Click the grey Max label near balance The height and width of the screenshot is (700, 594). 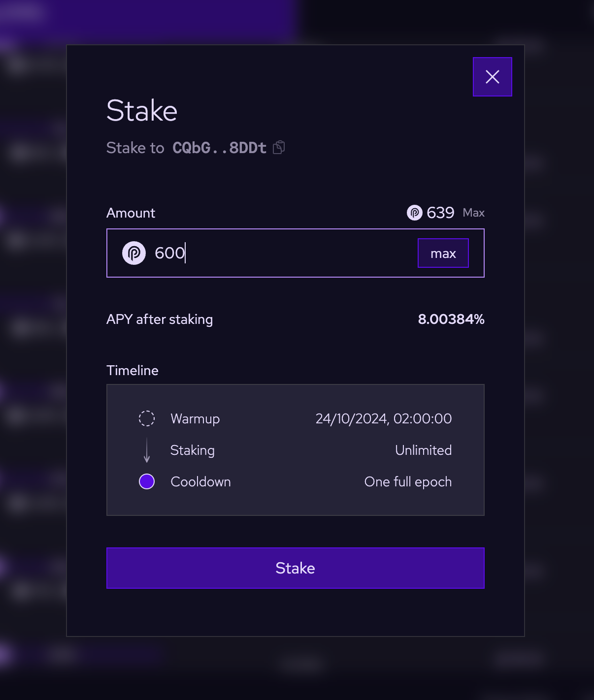[473, 213]
